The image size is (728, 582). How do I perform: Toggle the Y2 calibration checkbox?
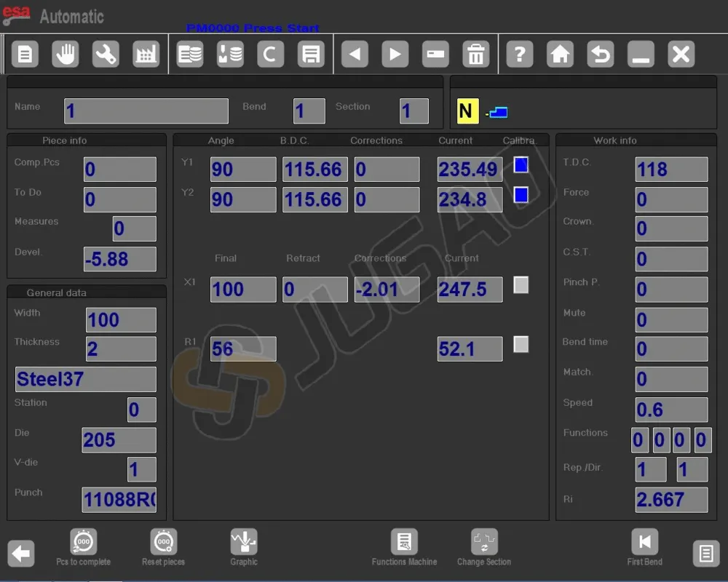coord(521,195)
